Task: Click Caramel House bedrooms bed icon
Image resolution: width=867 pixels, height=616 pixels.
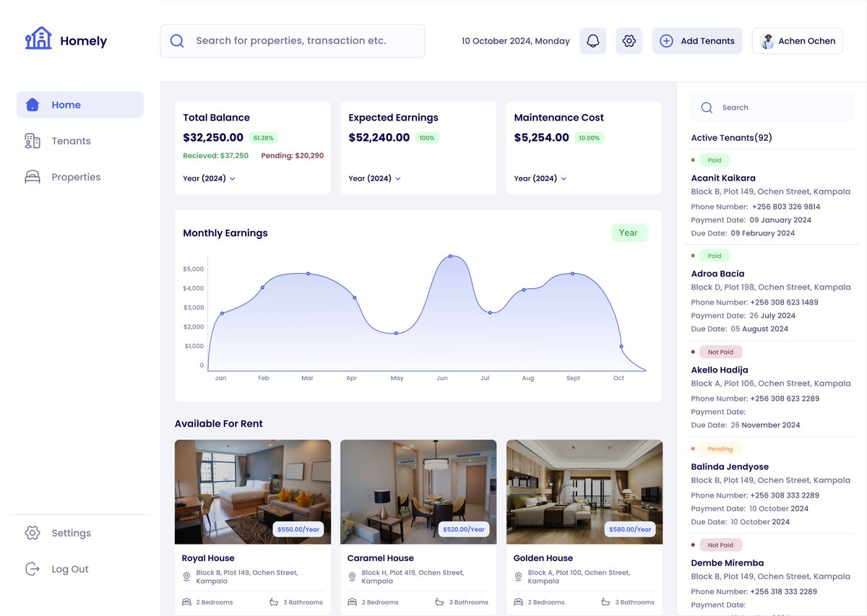Action: [x=353, y=602]
